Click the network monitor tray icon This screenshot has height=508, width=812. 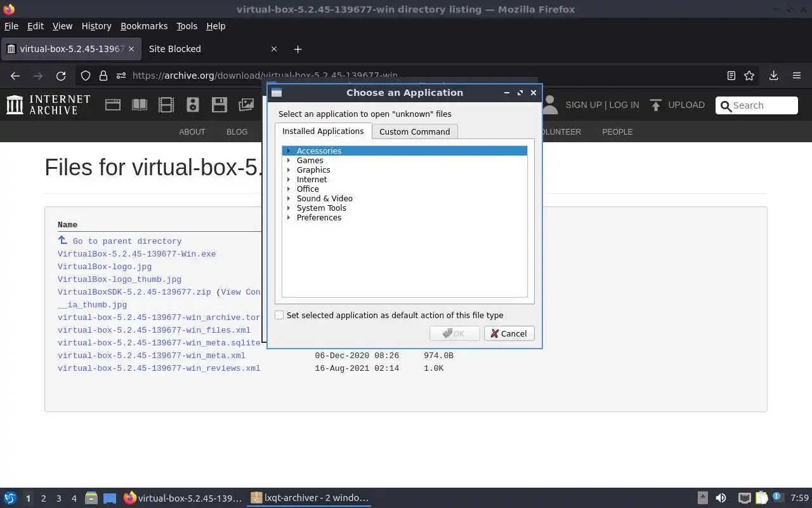[745, 498]
